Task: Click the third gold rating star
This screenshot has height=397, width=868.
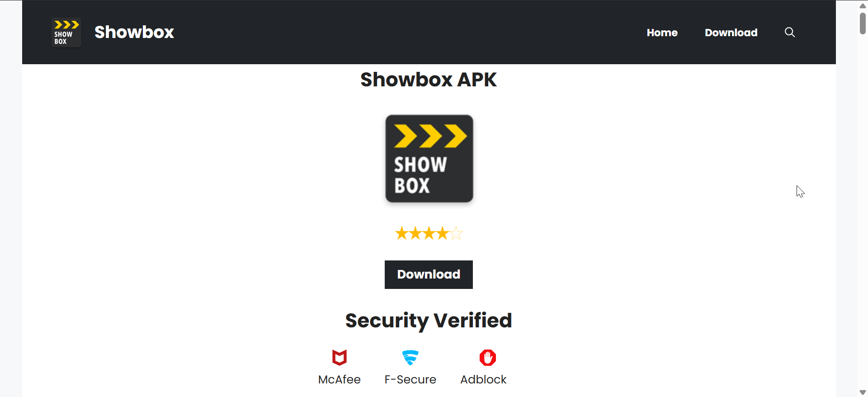Action: point(429,233)
